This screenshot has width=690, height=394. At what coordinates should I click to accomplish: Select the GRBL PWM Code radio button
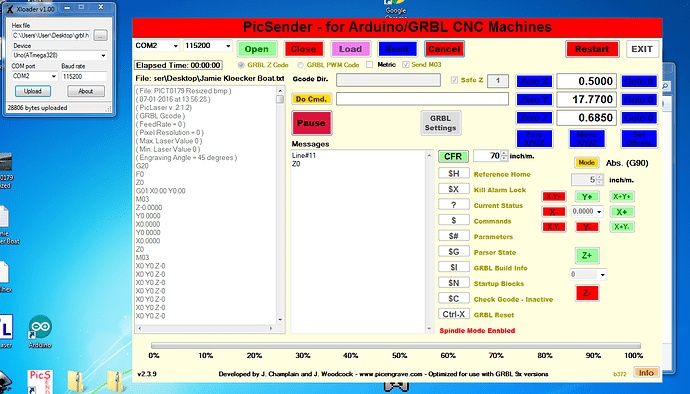click(x=300, y=65)
